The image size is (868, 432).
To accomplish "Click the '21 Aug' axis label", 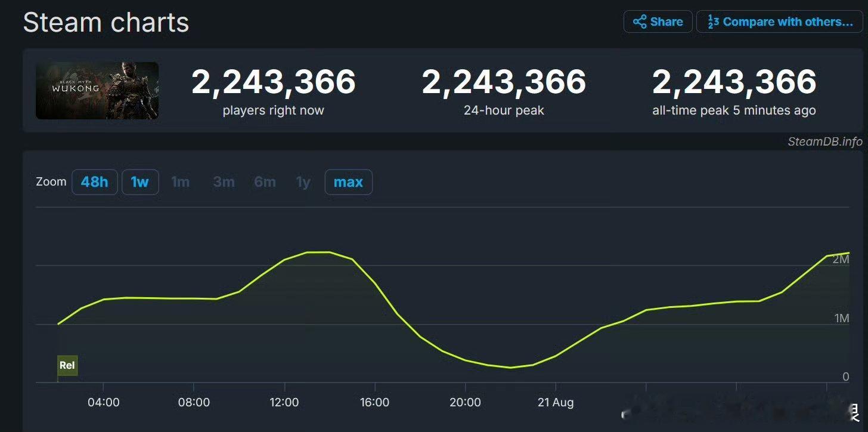I will (x=556, y=402).
